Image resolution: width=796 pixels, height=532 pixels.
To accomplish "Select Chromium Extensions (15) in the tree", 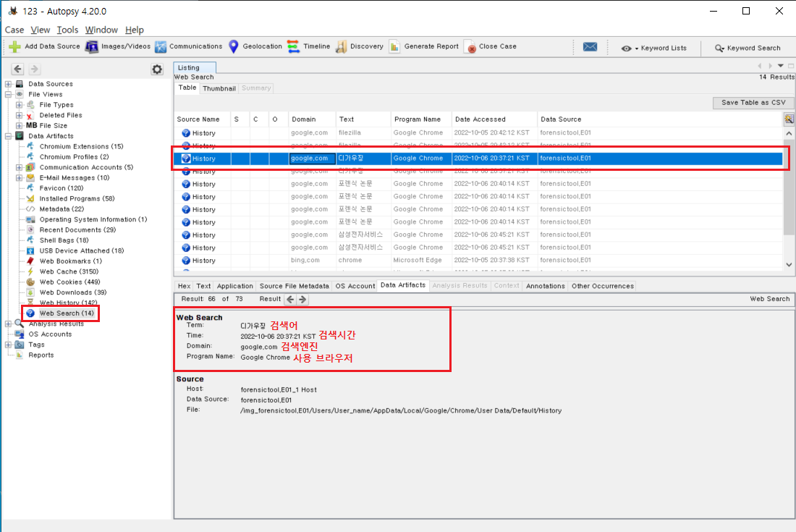I will [81, 146].
